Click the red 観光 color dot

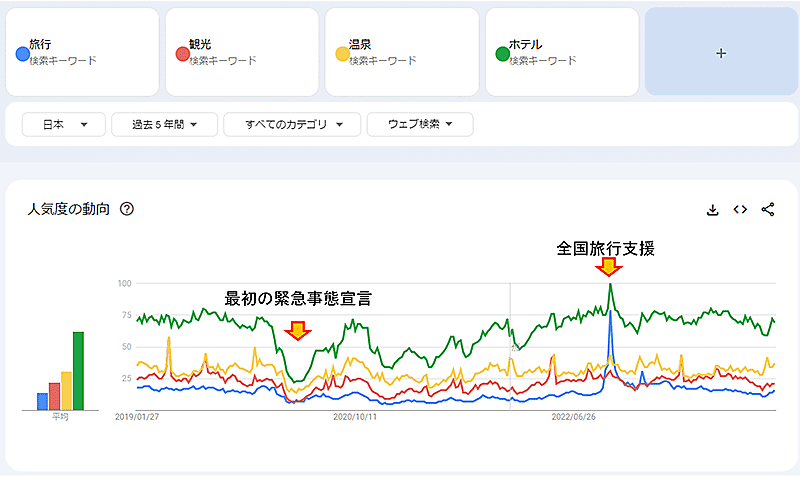point(181,53)
